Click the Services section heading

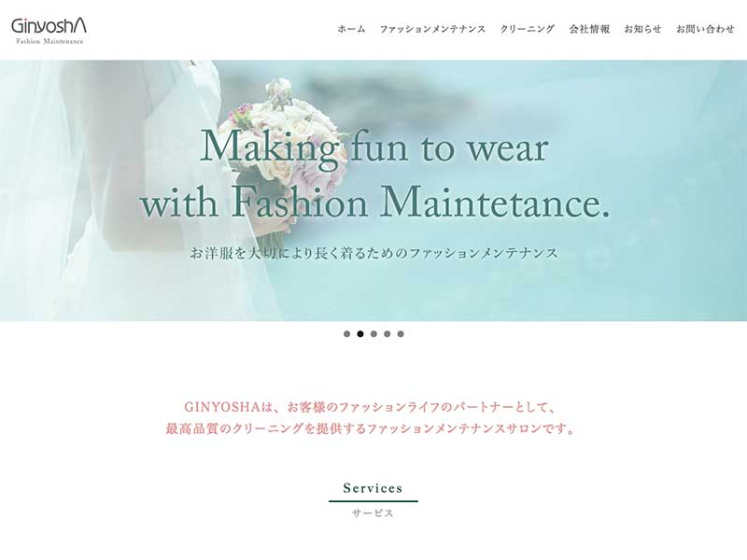[373, 488]
